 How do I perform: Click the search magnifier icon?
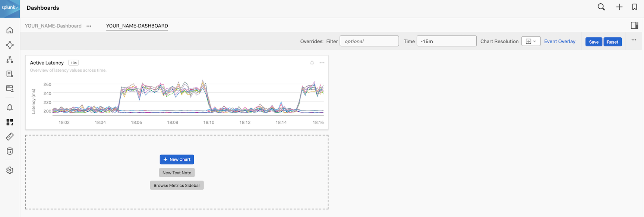point(601,7)
